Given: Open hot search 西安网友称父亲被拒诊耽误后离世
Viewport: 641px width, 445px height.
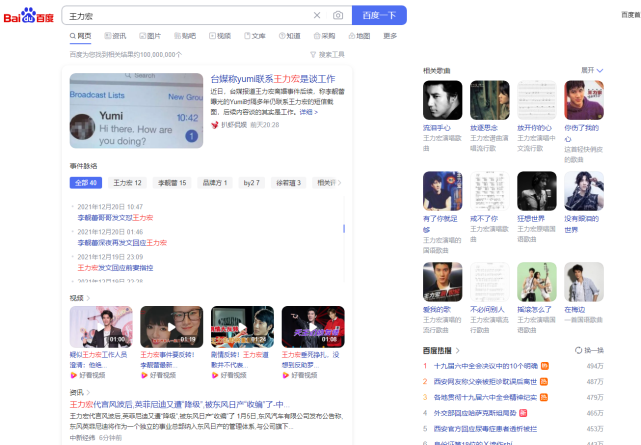Looking at the screenshot, I should 485,382.
